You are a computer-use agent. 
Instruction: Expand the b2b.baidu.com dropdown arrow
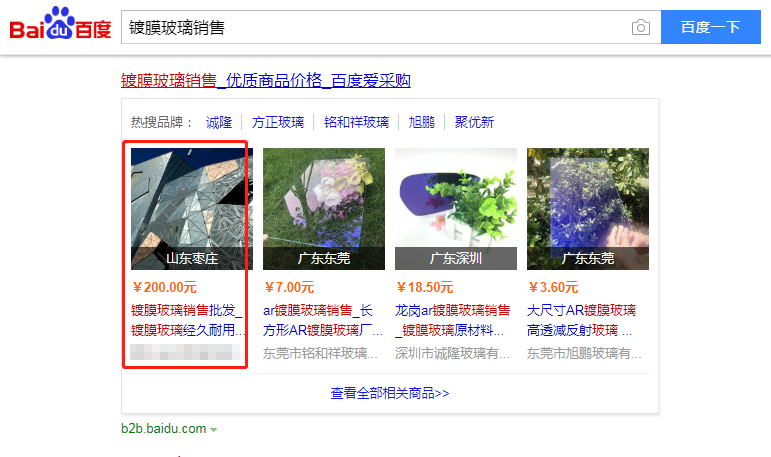(213, 429)
